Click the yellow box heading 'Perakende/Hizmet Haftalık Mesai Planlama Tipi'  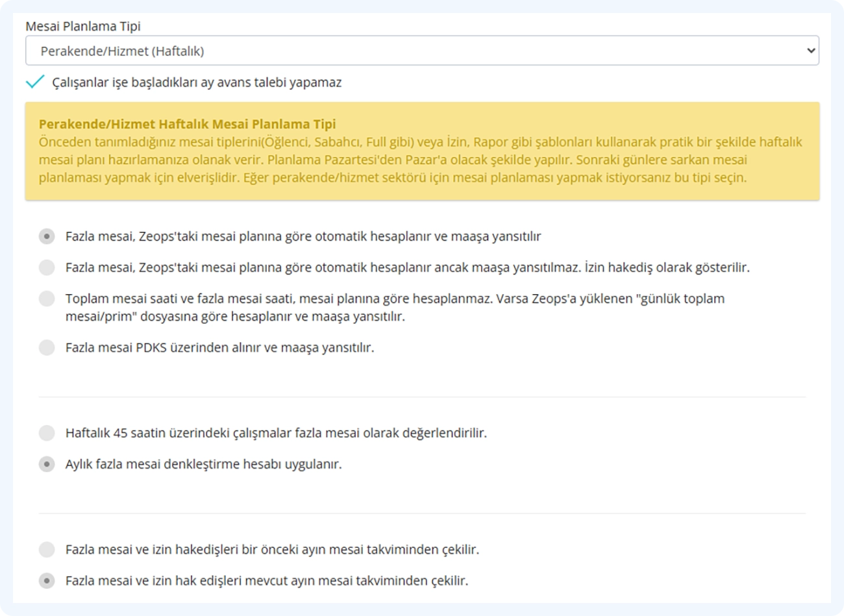pyautogui.click(x=188, y=124)
